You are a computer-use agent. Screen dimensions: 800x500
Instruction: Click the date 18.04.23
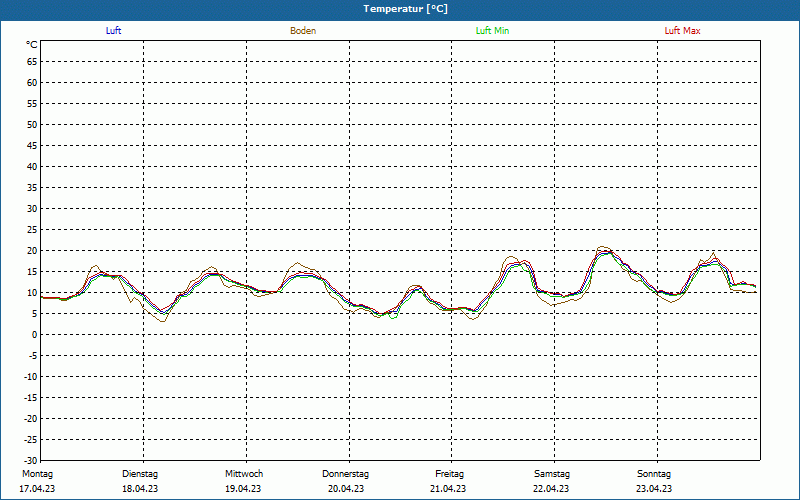[x=140, y=489]
